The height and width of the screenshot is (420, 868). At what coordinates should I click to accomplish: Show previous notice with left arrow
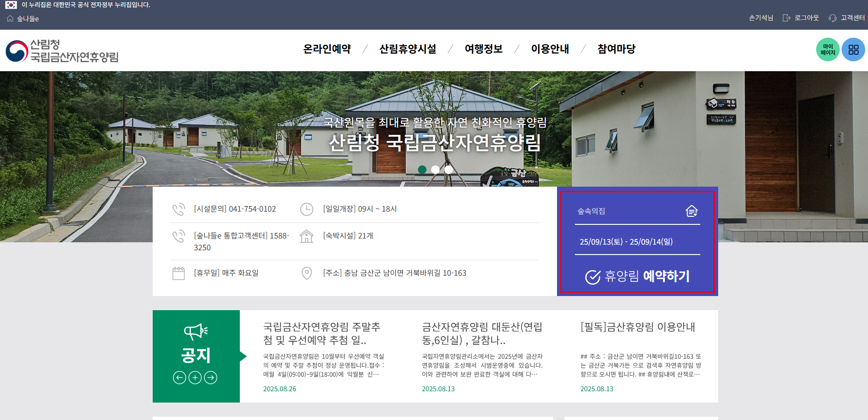(180, 378)
